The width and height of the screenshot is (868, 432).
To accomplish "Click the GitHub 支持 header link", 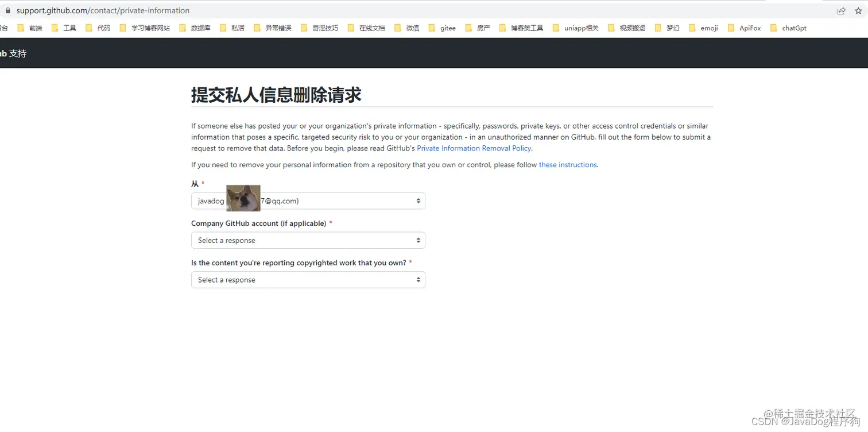I will pos(13,53).
